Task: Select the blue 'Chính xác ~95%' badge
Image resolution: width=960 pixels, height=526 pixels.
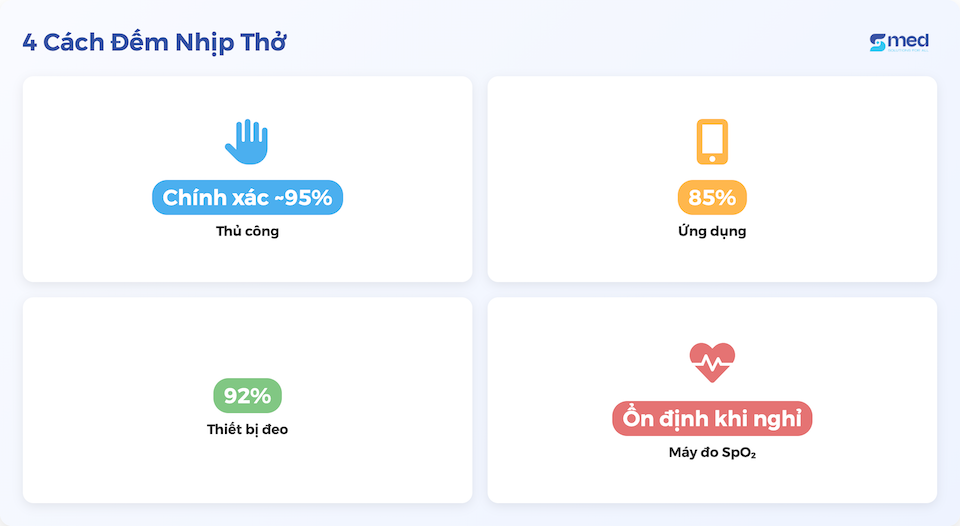Action: [x=247, y=197]
